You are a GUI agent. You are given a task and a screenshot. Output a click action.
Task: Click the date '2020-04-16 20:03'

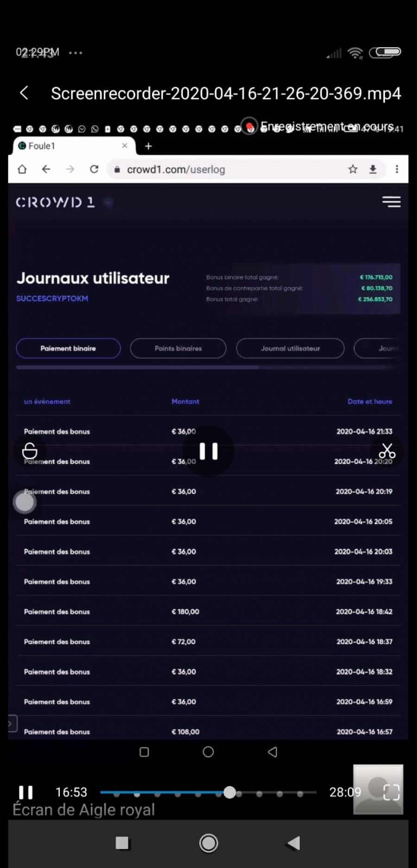363,552
